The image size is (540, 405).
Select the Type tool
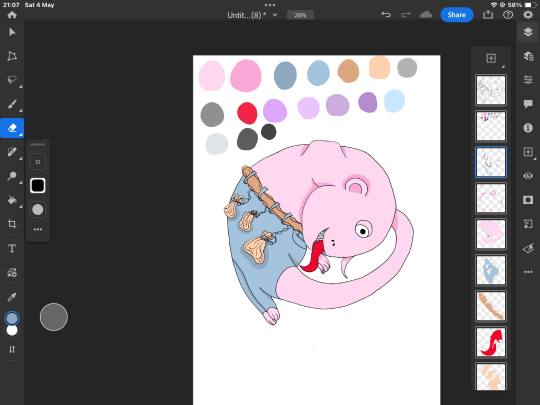(12, 248)
